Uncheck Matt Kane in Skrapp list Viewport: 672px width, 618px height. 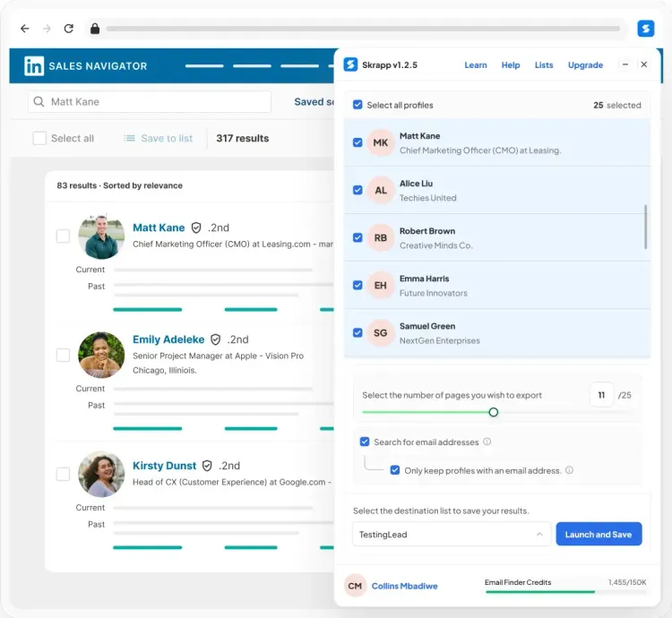358,142
